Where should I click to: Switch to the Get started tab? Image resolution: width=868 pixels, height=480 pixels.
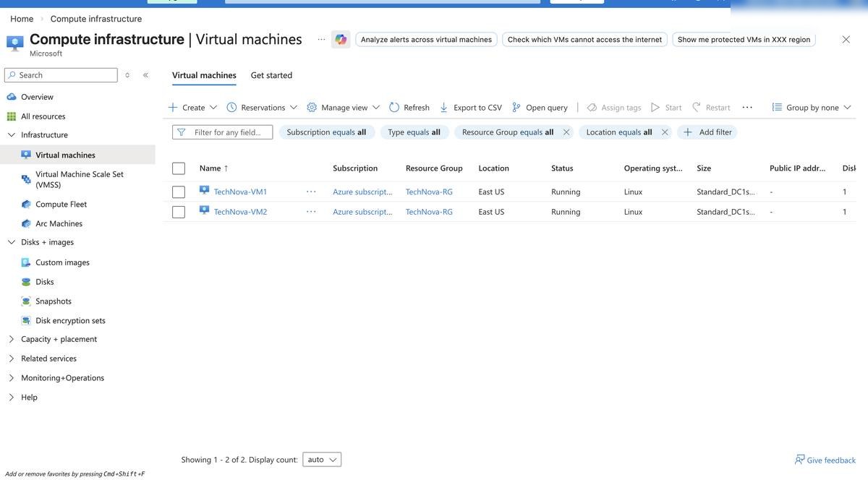click(x=271, y=75)
